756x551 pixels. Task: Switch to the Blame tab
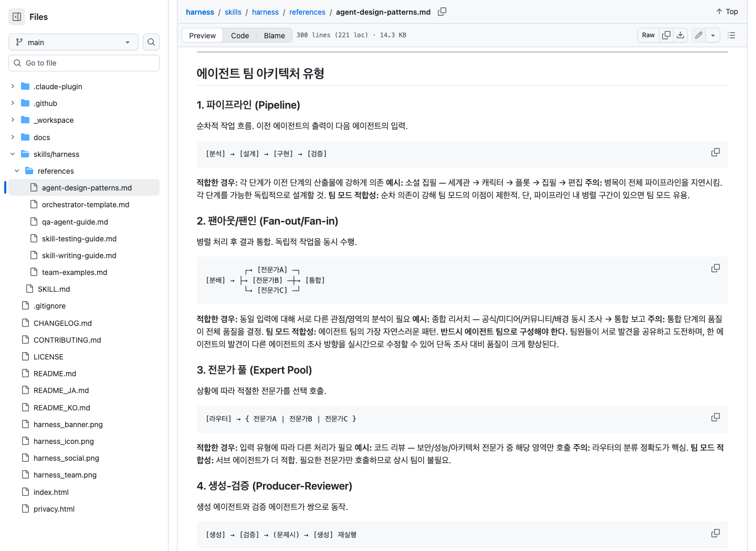(x=274, y=35)
